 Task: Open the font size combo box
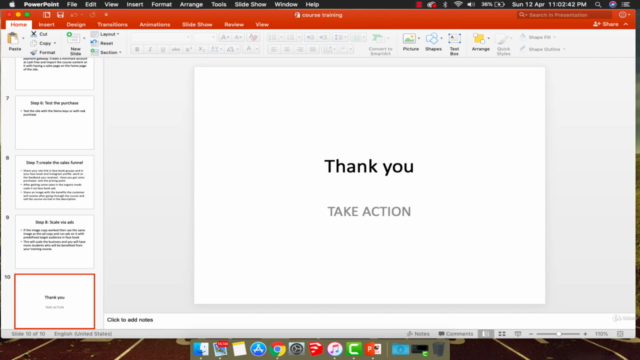[x=205, y=37]
